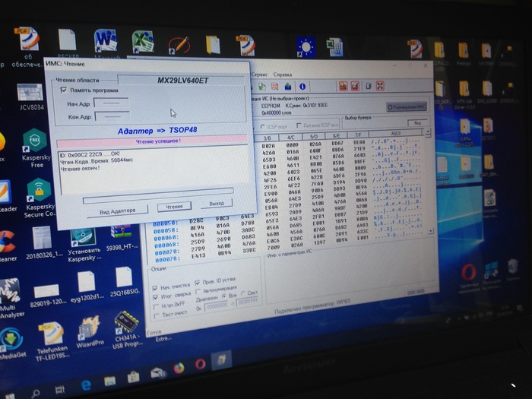Screen dimensions: 532x399
Task: Open the 'Справка' menu
Action: coord(283,75)
